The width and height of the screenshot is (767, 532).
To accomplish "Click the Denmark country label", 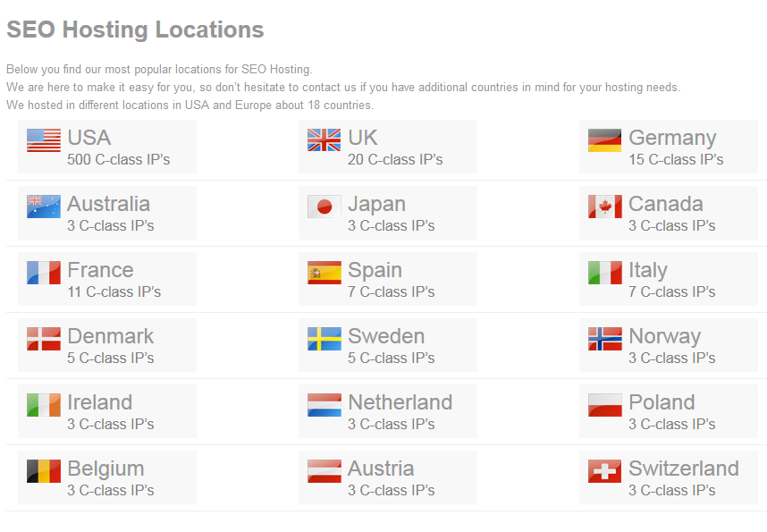I will pos(111,336).
